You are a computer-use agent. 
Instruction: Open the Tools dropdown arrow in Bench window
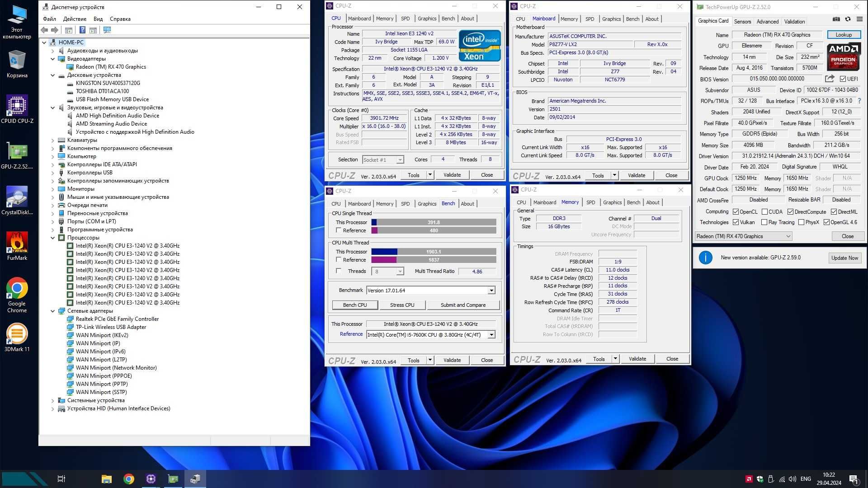pyautogui.click(x=430, y=360)
